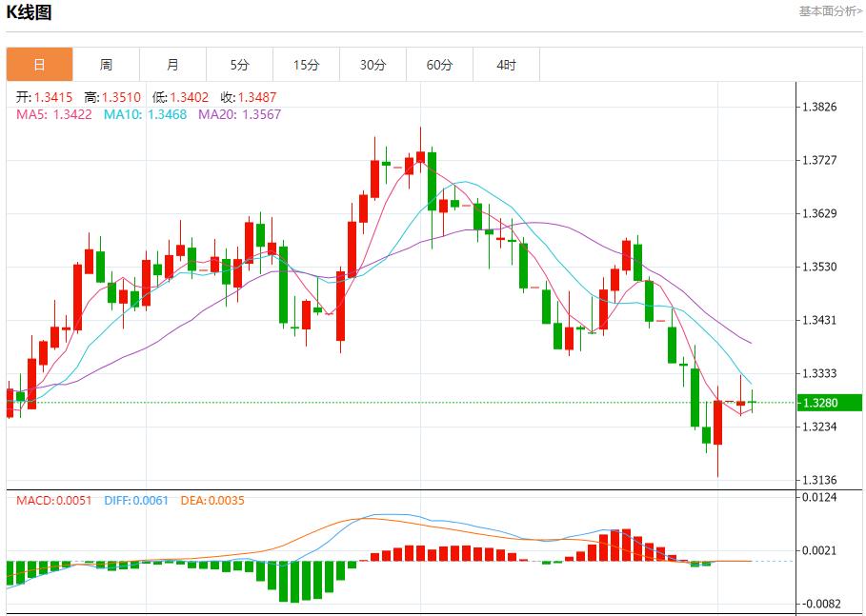Select the 日 (daily) timeframe tab
This screenshot has height=616, width=866.
(38, 64)
